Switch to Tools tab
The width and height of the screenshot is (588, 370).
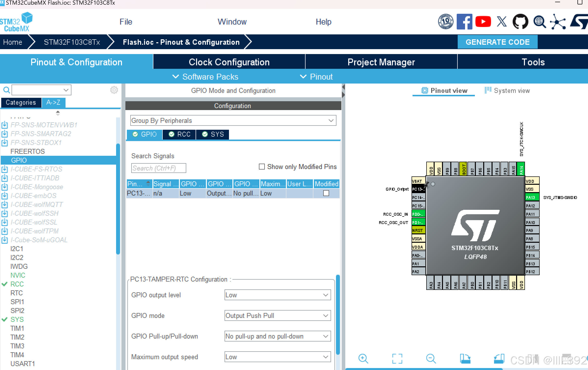pyautogui.click(x=533, y=62)
